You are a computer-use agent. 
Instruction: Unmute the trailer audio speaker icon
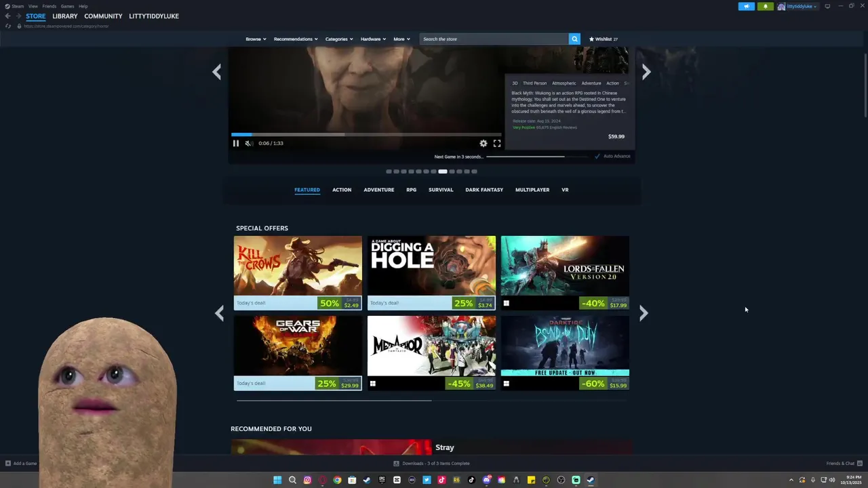[249, 143]
